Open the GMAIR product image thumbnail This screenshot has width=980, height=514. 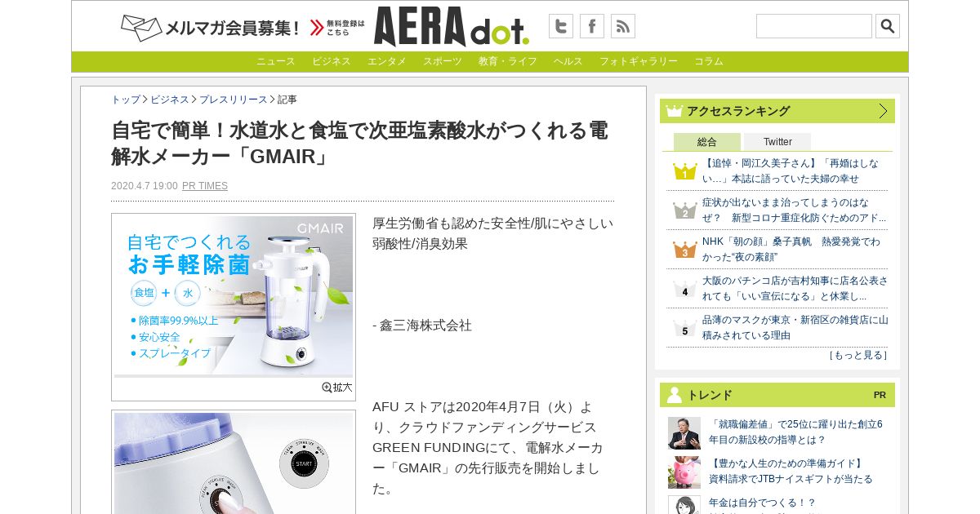point(234,296)
